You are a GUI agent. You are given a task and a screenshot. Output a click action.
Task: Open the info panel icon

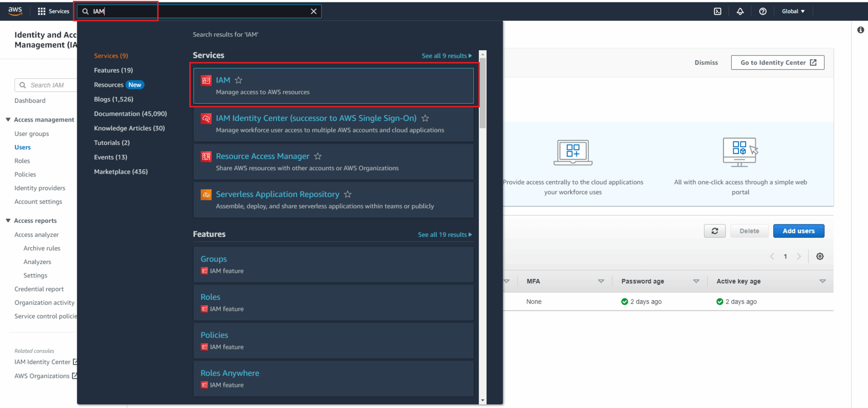[860, 30]
